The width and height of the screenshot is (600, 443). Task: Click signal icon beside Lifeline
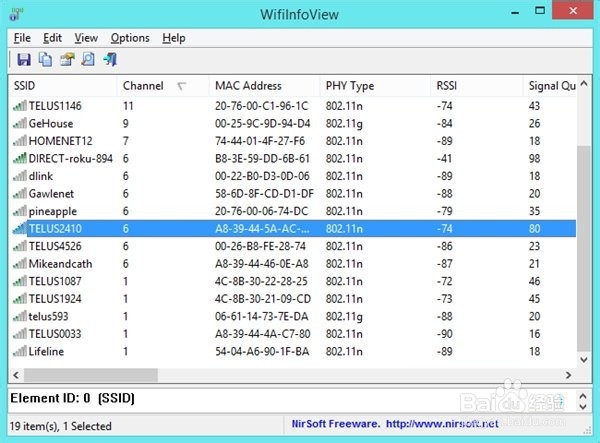(20, 351)
